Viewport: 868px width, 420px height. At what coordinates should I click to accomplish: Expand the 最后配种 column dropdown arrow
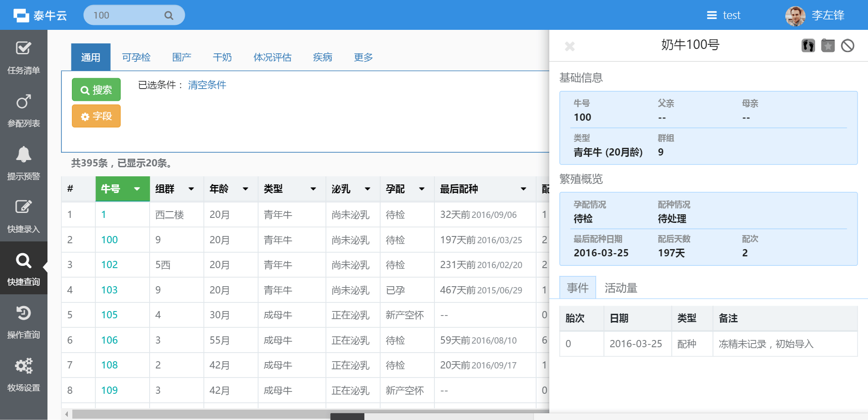click(x=524, y=189)
